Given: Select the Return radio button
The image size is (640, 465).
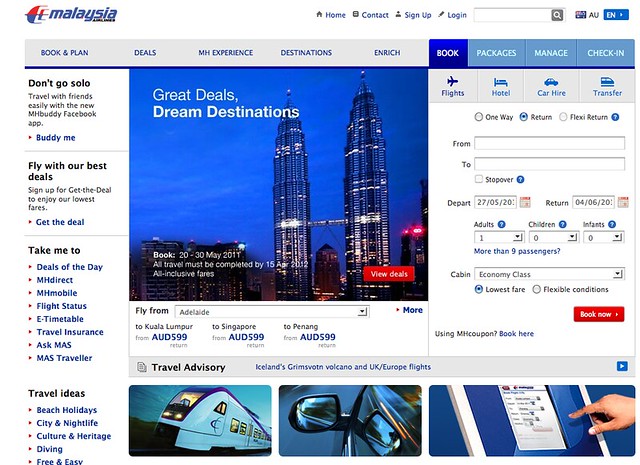Looking at the screenshot, I should pos(524,117).
